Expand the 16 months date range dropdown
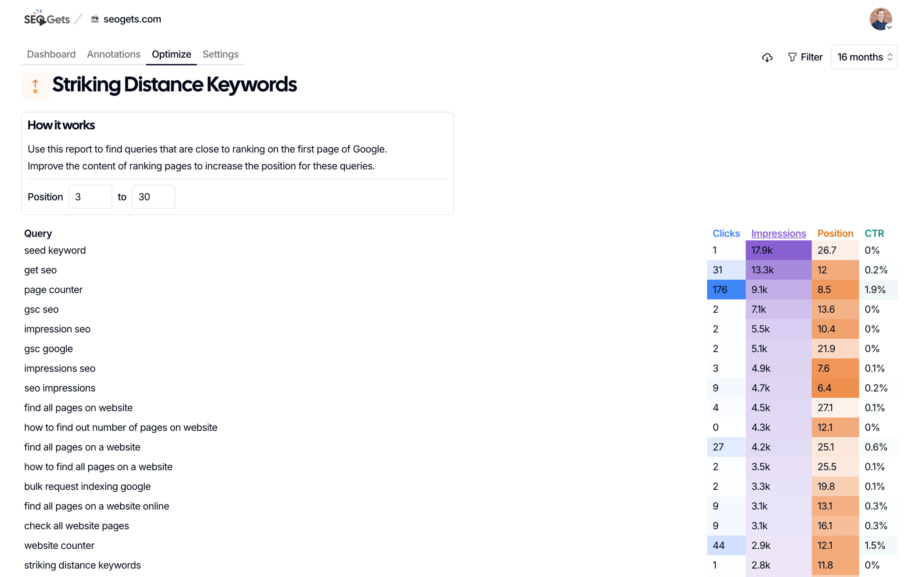The width and height of the screenshot is (924, 577). tap(864, 57)
